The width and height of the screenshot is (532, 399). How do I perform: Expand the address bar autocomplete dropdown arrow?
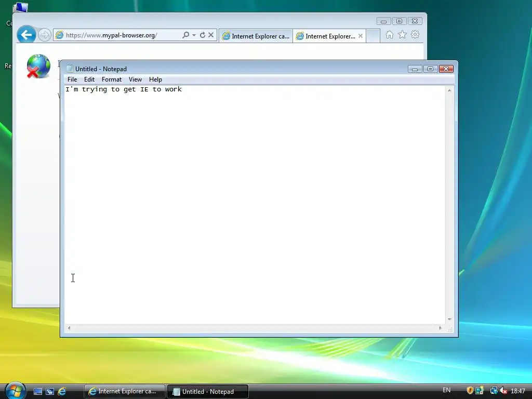coord(194,35)
